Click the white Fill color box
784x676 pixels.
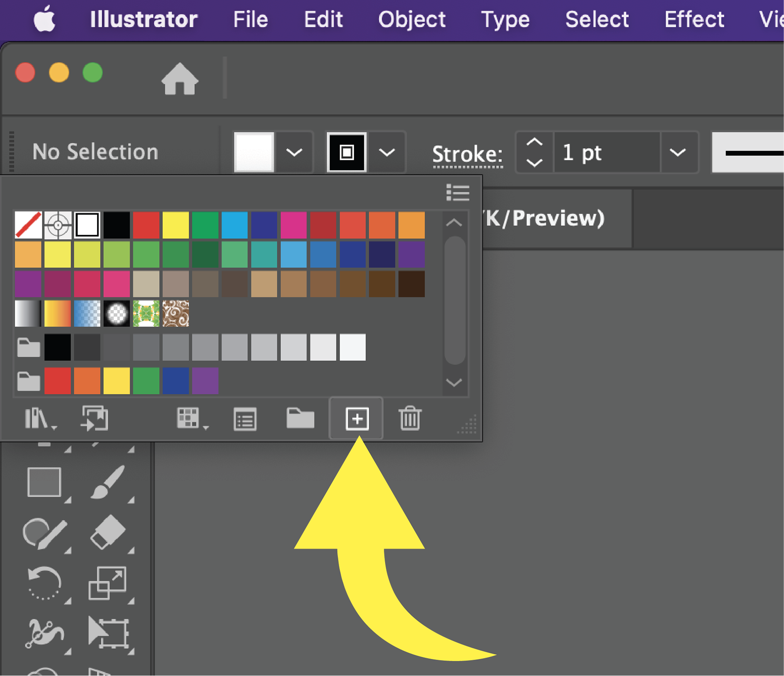[x=254, y=152]
